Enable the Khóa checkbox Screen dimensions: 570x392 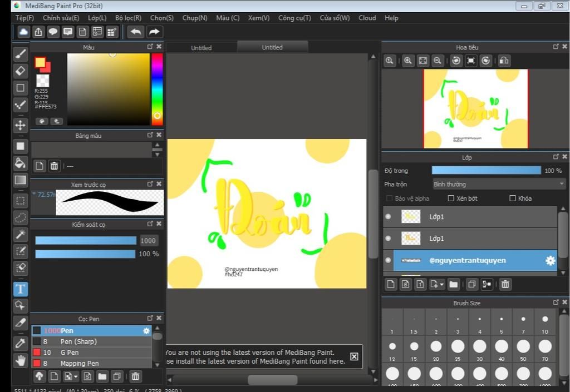pyautogui.click(x=513, y=198)
